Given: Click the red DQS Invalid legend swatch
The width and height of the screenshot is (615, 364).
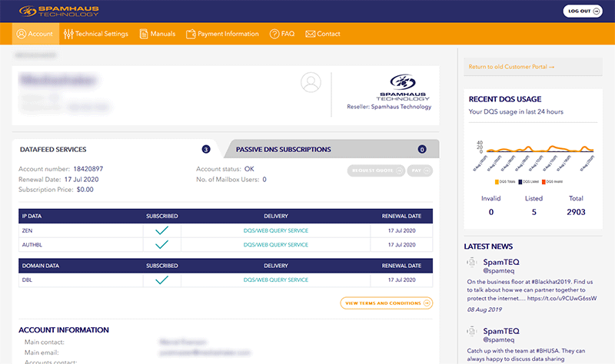Looking at the screenshot, I should click(544, 182).
